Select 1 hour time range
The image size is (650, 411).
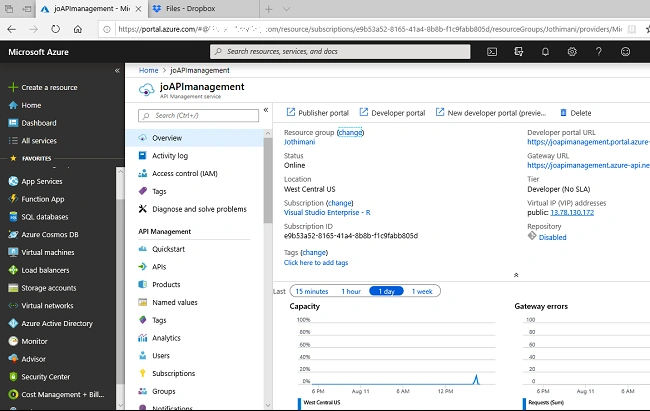tap(351, 291)
